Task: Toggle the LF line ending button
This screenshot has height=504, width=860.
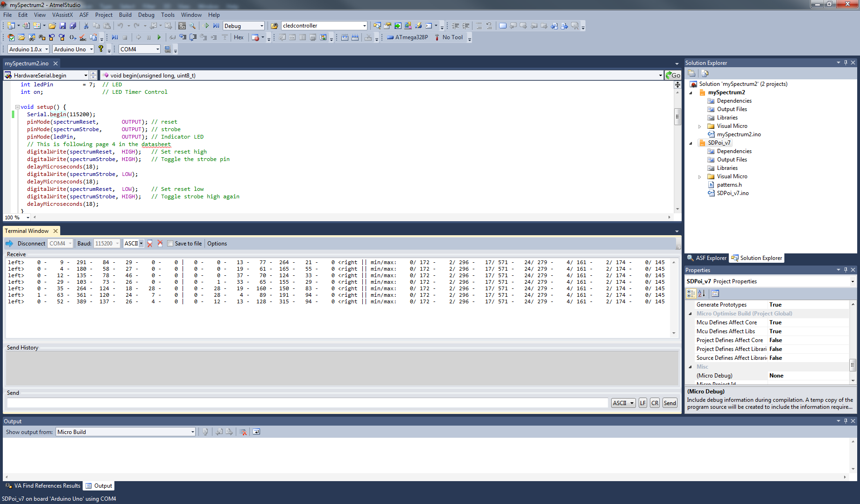Action: pyautogui.click(x=643, y=403)
